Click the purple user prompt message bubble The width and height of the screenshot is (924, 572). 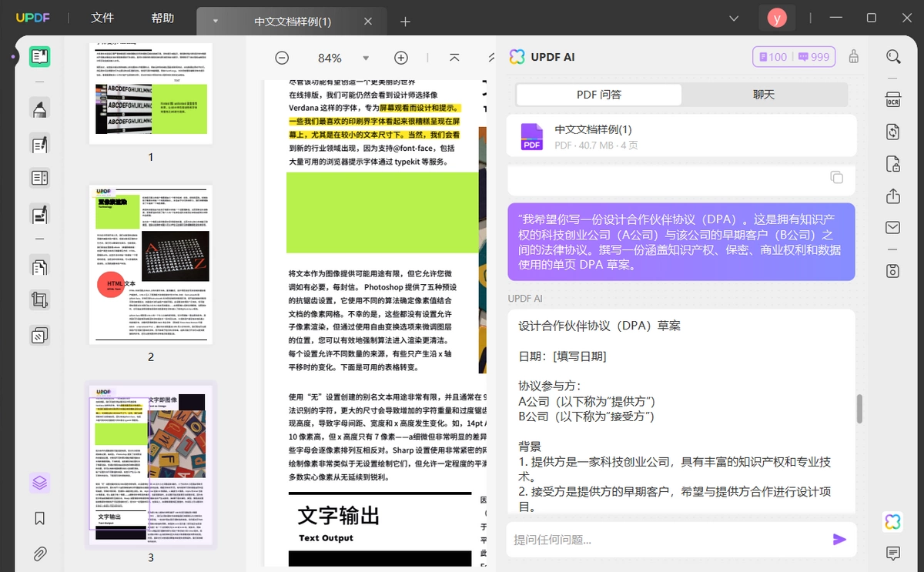click(681, 242)
